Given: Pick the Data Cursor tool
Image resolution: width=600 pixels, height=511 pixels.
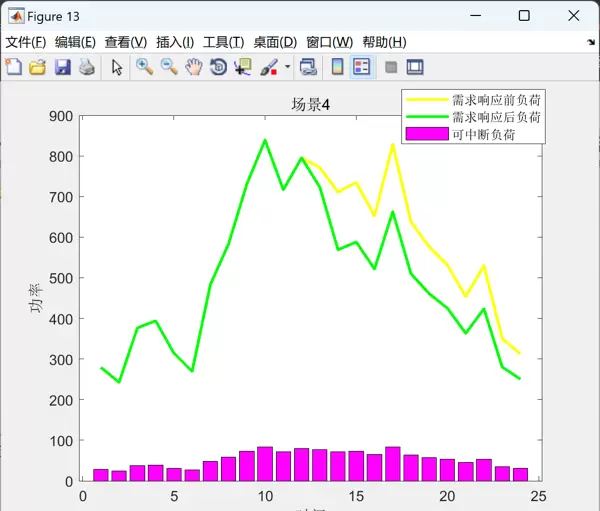Looking at the screenshot, I should coord(243,67).
